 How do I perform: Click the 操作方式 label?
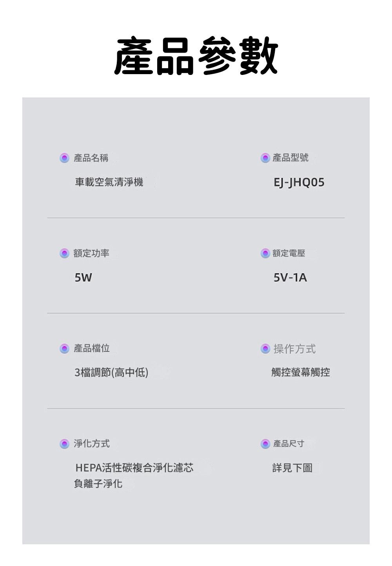click(294, 349)
